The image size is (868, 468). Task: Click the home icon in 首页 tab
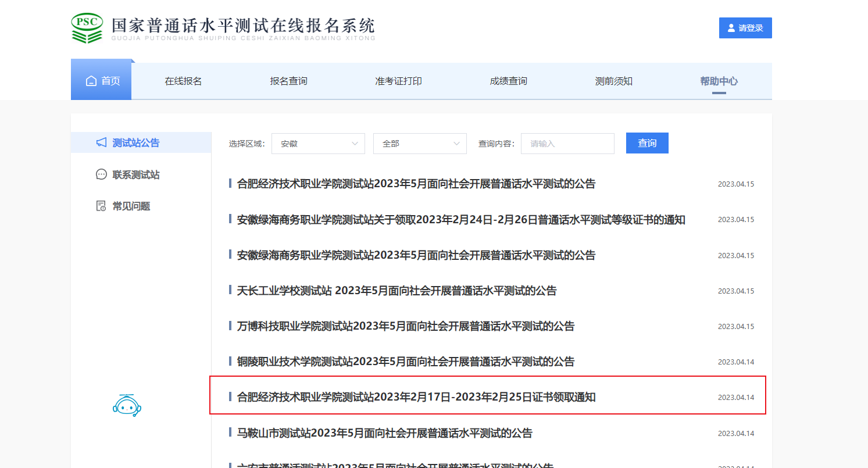[x=91, y=81]
